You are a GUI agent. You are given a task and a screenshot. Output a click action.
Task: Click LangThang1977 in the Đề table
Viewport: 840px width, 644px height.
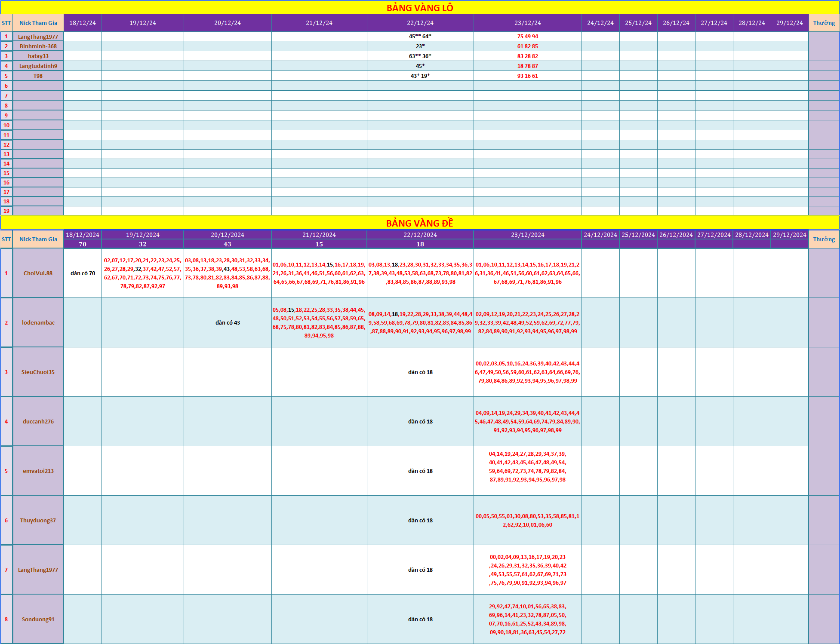pyautogui.click(x=38, y=570)
